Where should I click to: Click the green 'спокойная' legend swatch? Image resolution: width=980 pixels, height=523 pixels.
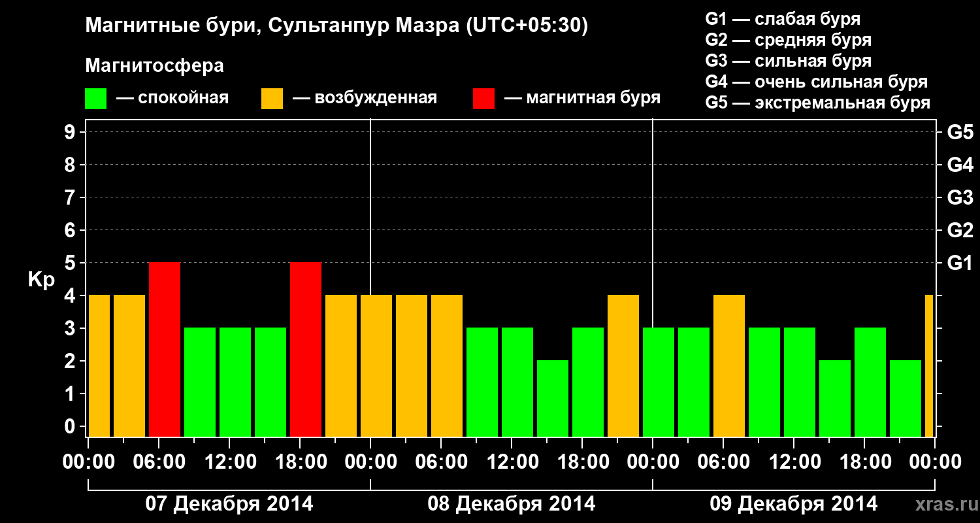point(96,99)
